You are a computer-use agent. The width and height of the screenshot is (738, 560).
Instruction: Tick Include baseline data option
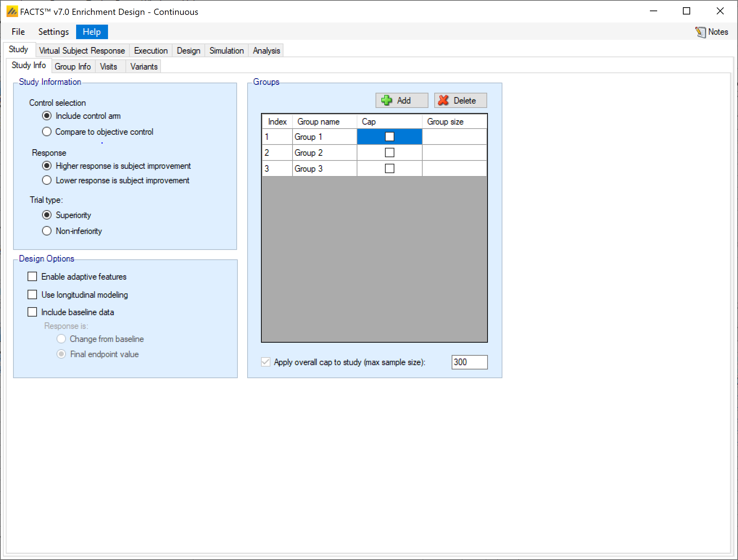[x=32, y=312]
